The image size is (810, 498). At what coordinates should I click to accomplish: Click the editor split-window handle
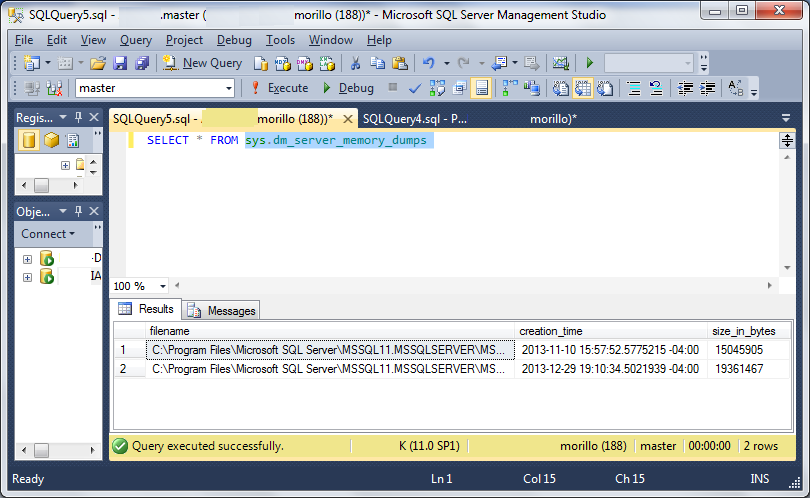[x=787, y=141]
